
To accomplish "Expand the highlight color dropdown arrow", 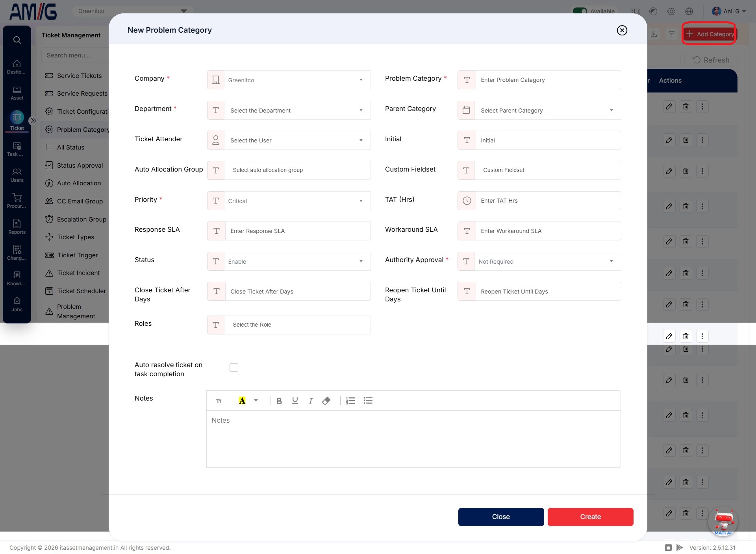I will click(256, 401).
